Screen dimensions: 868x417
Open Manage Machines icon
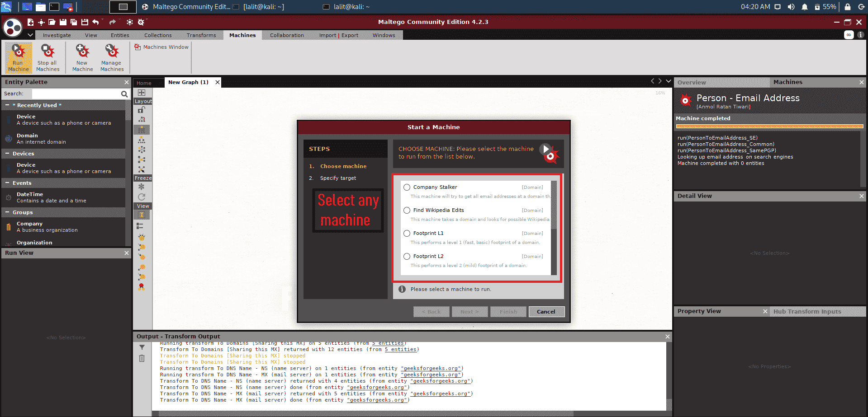click(x=112, y=57)
